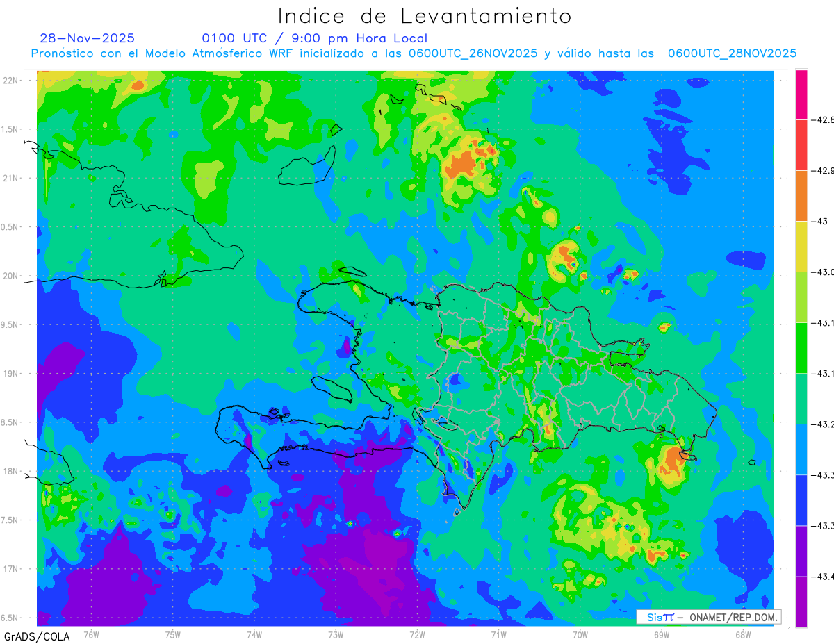
Task: Click the '17N' latitude label
Action: click(10, 569)
